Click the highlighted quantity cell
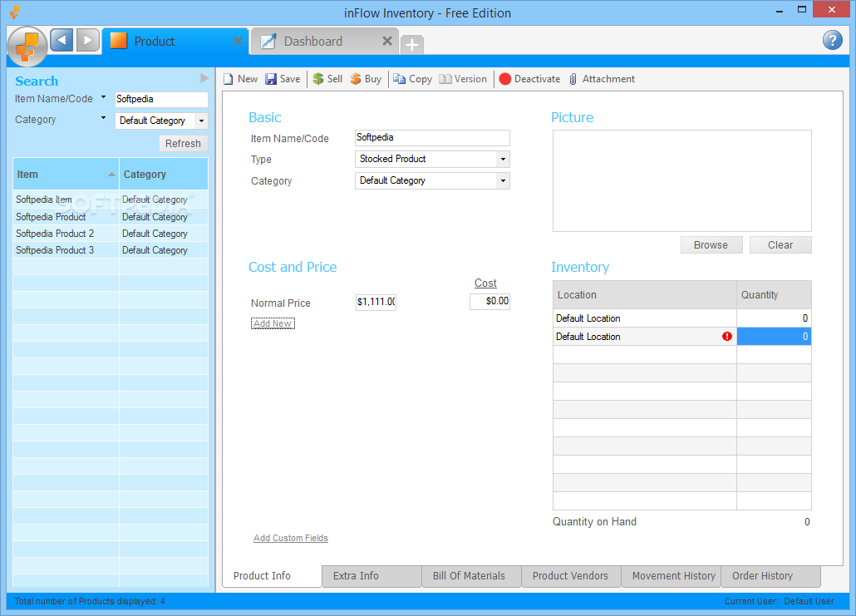Screen dimensions: 856x616 774,337
